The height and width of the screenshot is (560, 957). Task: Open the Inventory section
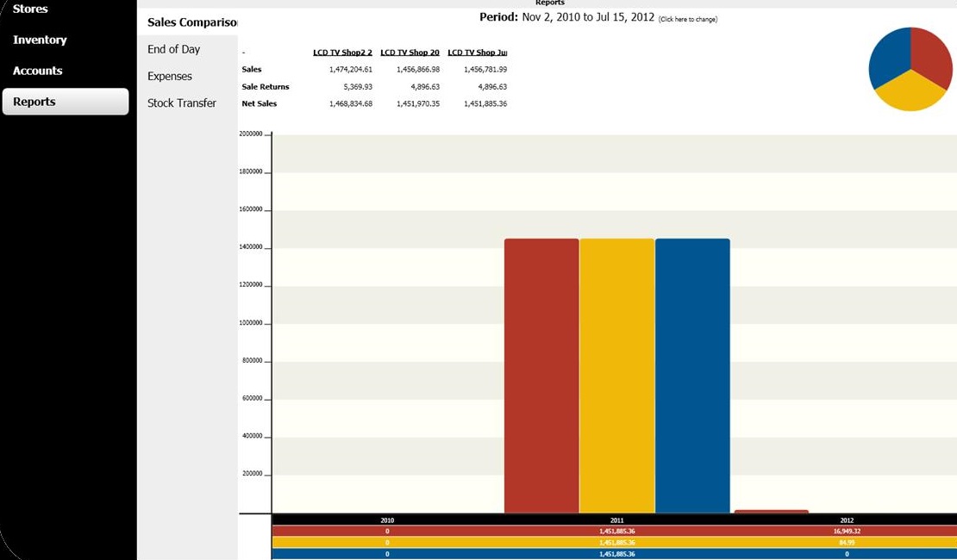[x=40, y=40]
